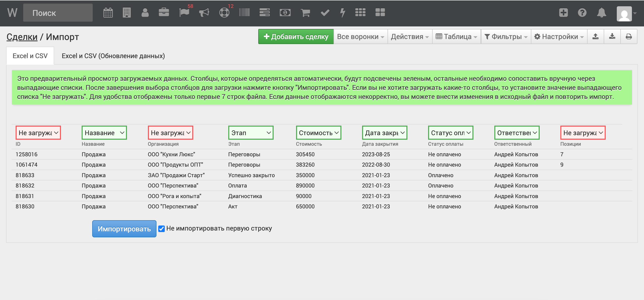Open the calendar icon in top bar

108,13
